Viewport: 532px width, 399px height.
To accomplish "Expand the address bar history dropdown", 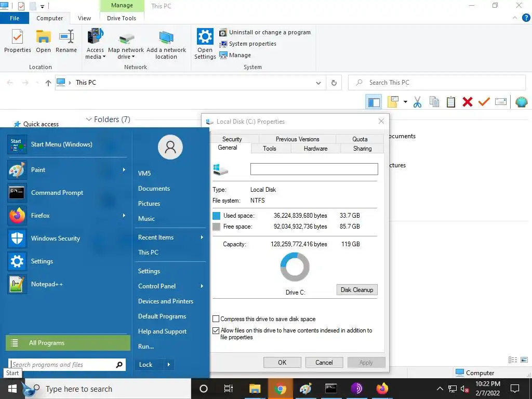I will coord(318,83).
